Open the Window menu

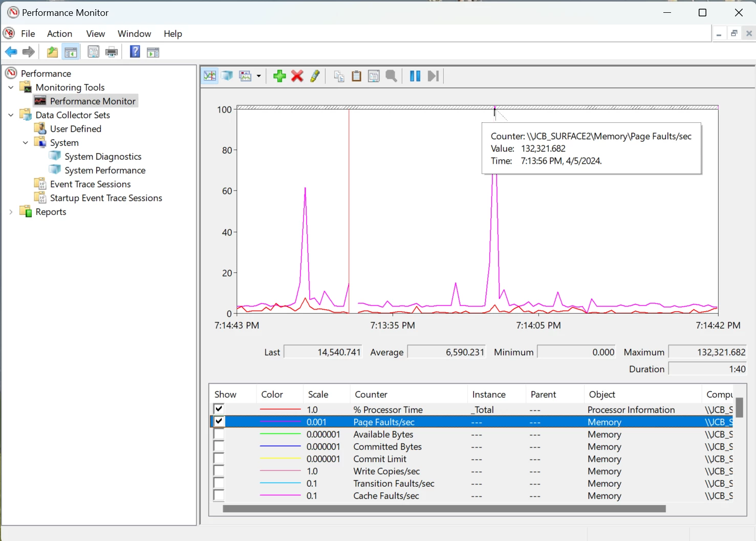134,34
